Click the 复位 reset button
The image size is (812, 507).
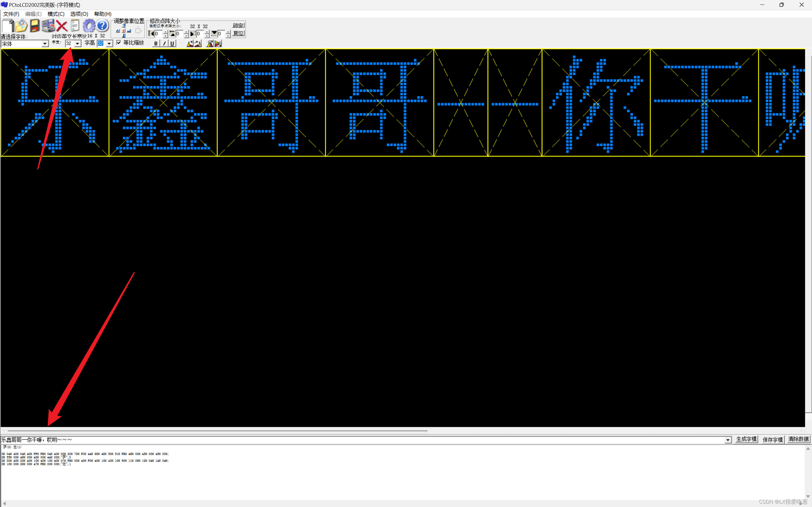pos(238,33)
